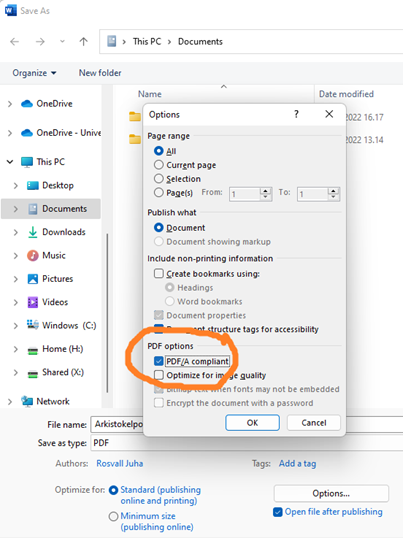Open the Save as type PDF dropdown
This screenshot has height=538, width=403.
click(247, 443)
